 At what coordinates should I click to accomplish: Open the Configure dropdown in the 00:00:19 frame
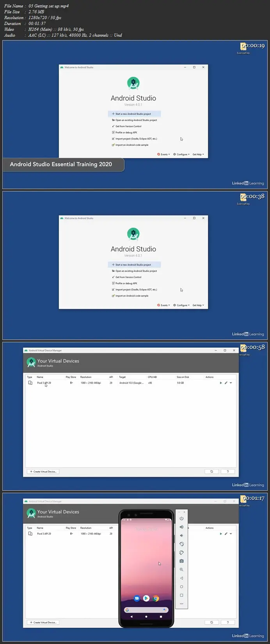pos(181,154)
